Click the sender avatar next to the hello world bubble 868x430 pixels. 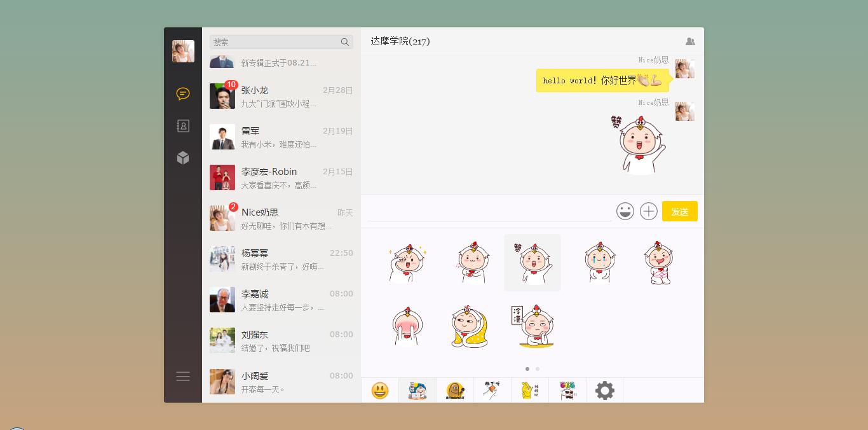pyautogui.click(x=684, y=69)
